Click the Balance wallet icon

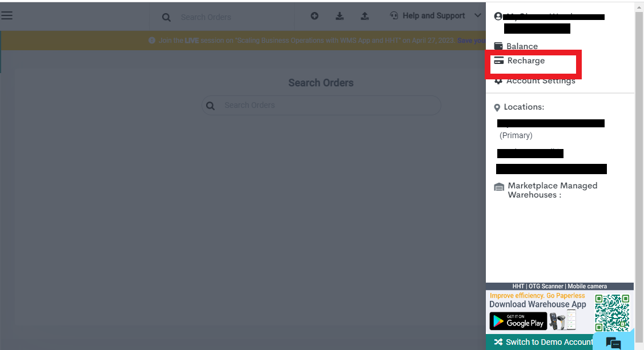pyautogui.click(x=498, y=46)
